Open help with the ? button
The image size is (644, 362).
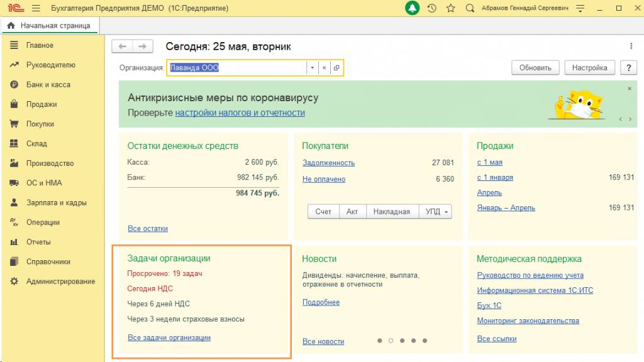[x=628, y=68]
